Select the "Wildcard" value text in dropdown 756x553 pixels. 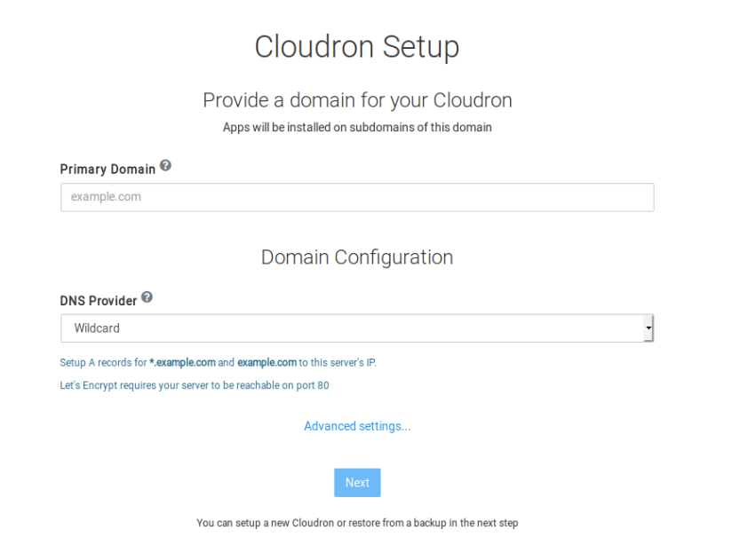click(97, 328)
